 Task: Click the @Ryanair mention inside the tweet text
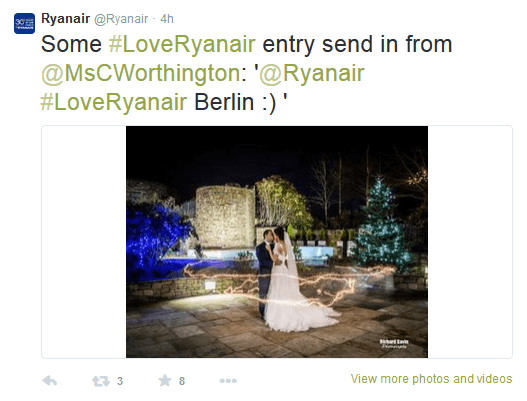pyautogui.click(x=312, y=73)
